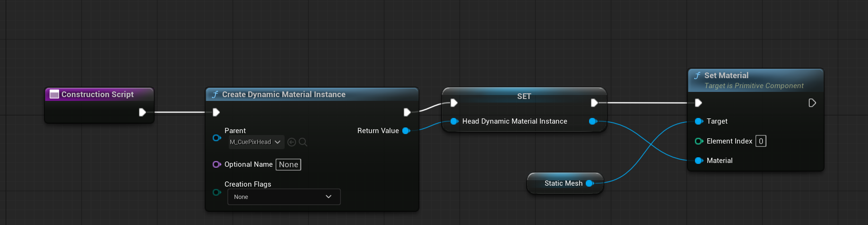Click the Return Value label
Viewport: 868px width, 225px height.
(378, 131)
